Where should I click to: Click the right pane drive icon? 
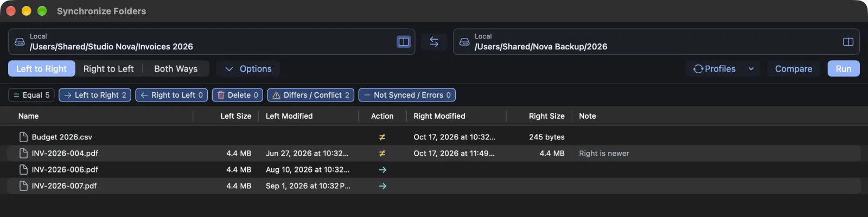[464, 42]
